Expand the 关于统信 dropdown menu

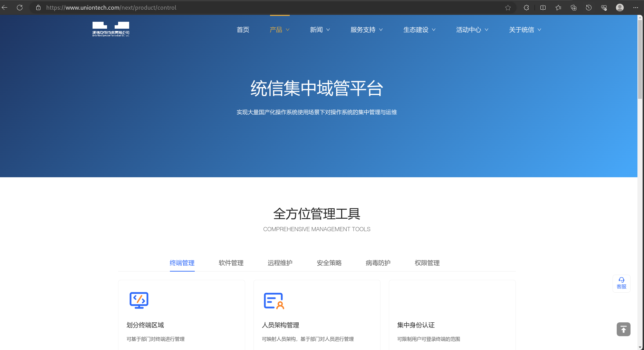pyautogui.click(x=525, y=30)
